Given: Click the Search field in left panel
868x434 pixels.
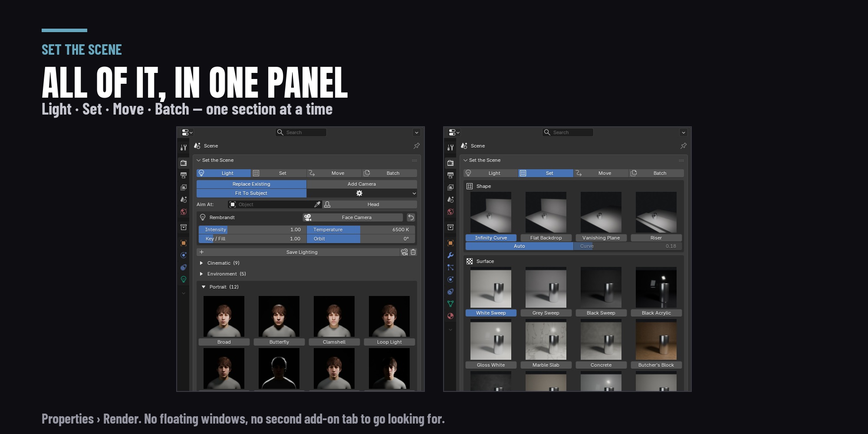Looking at the screenshot, I should coord(301,132).
